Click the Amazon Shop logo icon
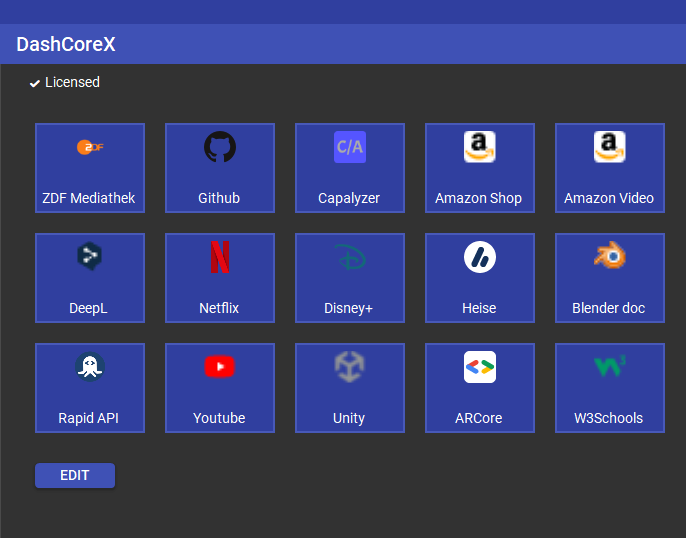This screenshot has height=538, width=686. click(480, 147)
